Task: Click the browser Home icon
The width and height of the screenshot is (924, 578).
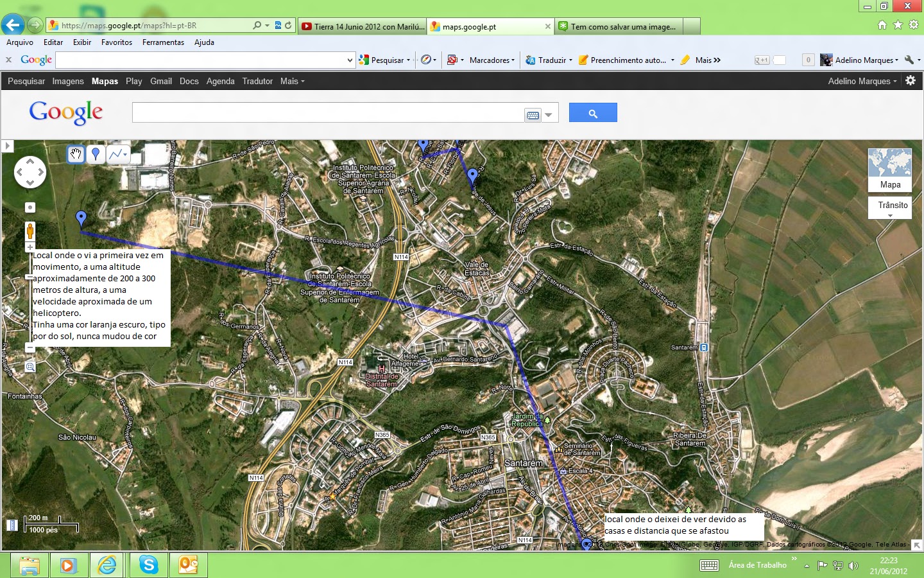Action: click(x=882, y=25)
